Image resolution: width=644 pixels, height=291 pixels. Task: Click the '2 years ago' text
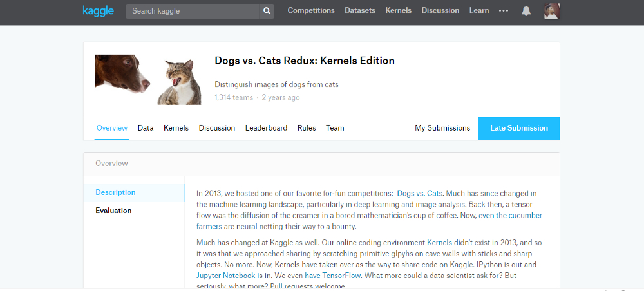[281, 98]
